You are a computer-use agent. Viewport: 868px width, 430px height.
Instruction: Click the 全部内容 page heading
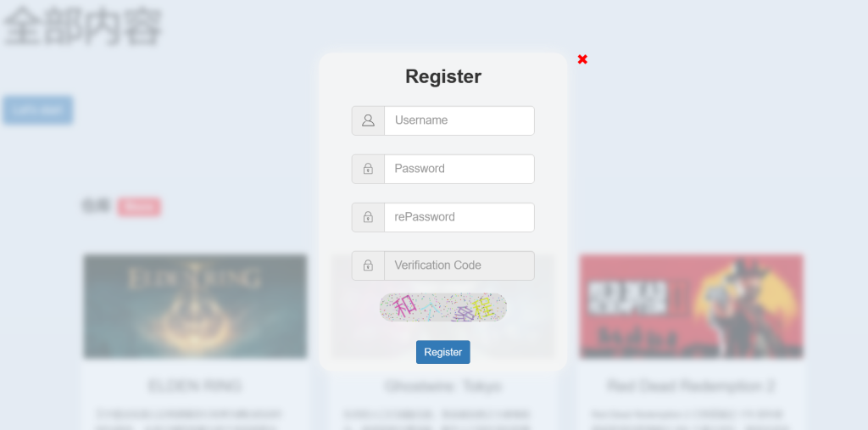pos(82,26)
